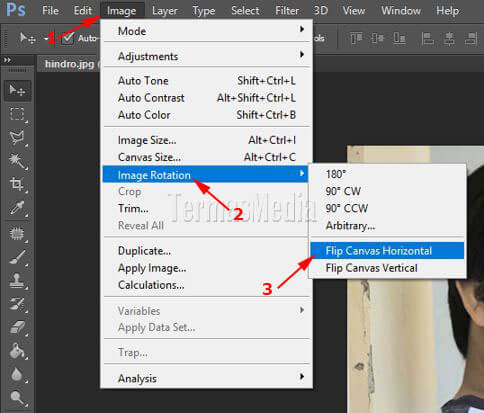Click the Align vertical centers icon
Viewport: 484px width, 413px height.
377,39
